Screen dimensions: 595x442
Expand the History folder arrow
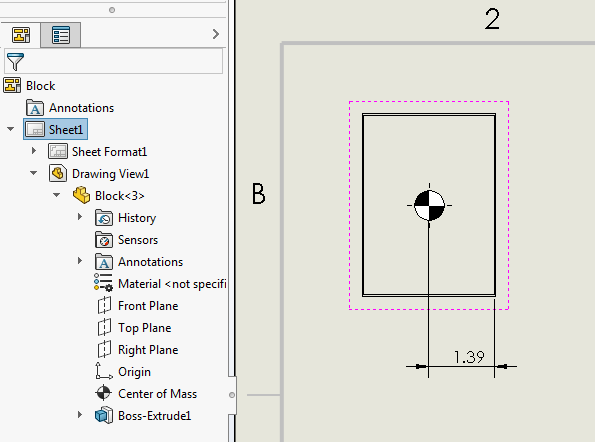pyautogui.click(x=80, y=217)
